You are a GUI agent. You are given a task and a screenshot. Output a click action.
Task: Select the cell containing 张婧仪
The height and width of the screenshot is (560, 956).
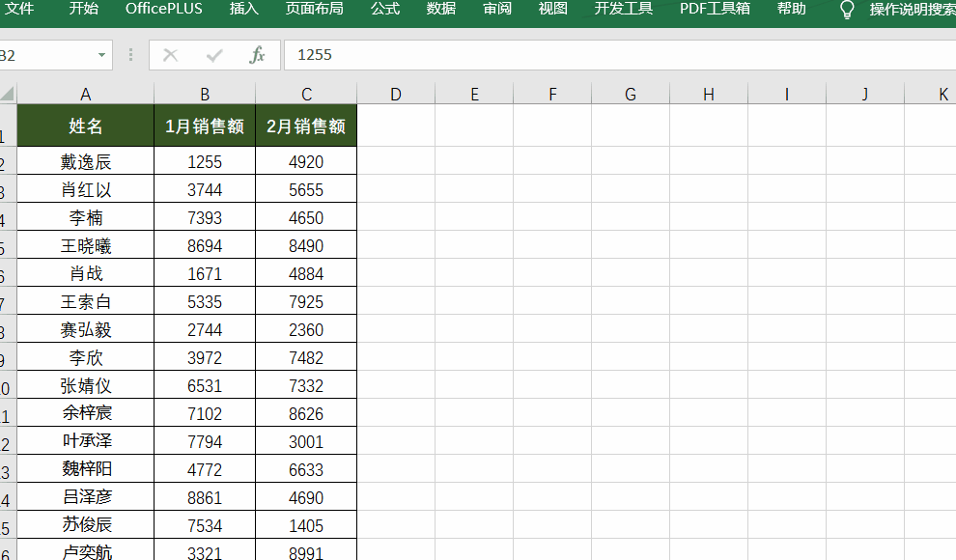[85, 385]
